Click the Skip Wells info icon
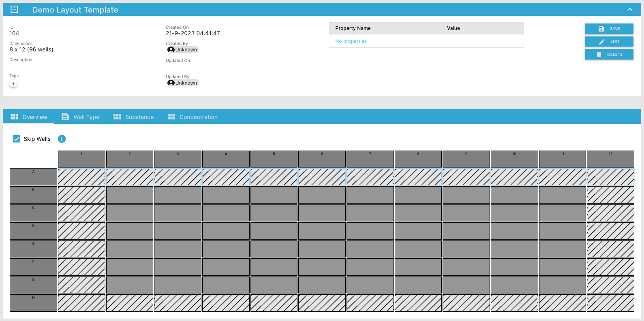Image resolution: width=644 pixels, height=321 pixels. tap(62, 139)
